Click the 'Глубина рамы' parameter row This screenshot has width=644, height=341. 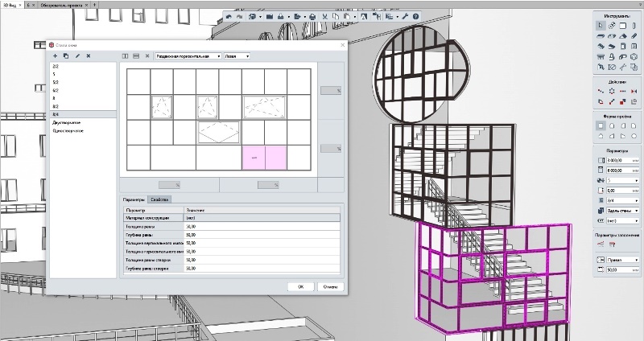[x=232, y=235]
